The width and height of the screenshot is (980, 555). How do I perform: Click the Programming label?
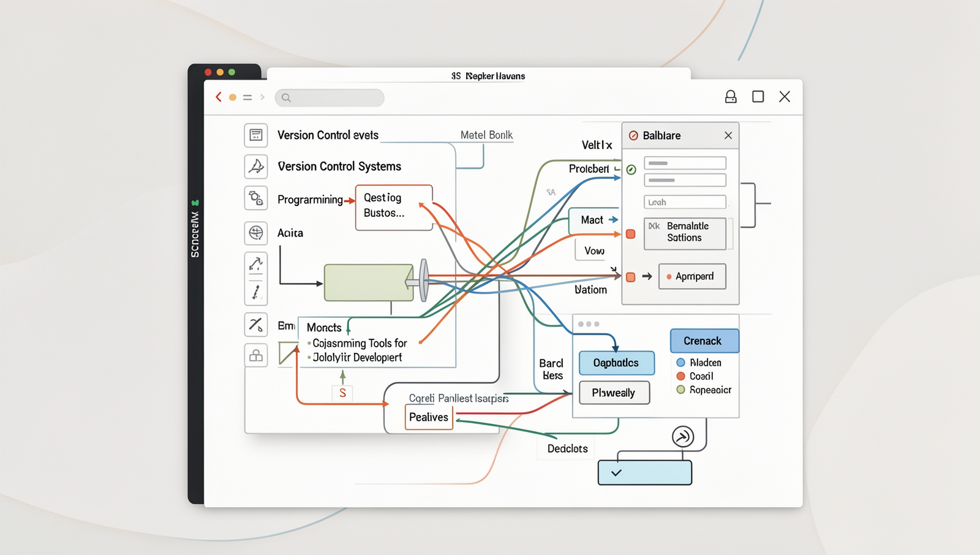pos(310,200)
